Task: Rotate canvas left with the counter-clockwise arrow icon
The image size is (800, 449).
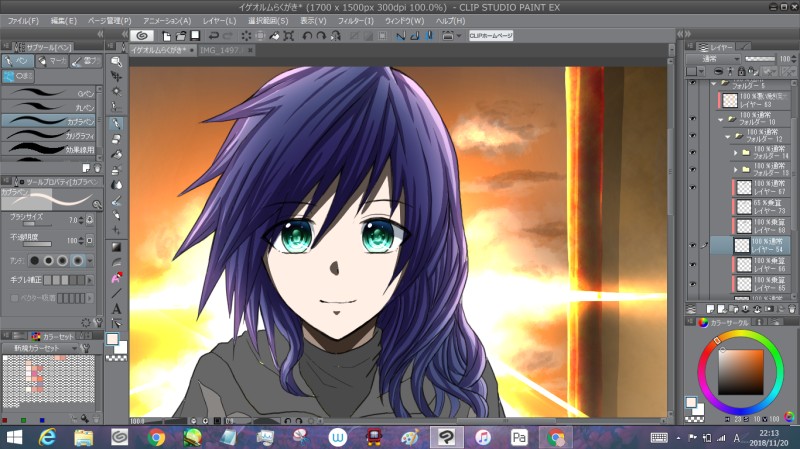Action: tap(307, 36)
